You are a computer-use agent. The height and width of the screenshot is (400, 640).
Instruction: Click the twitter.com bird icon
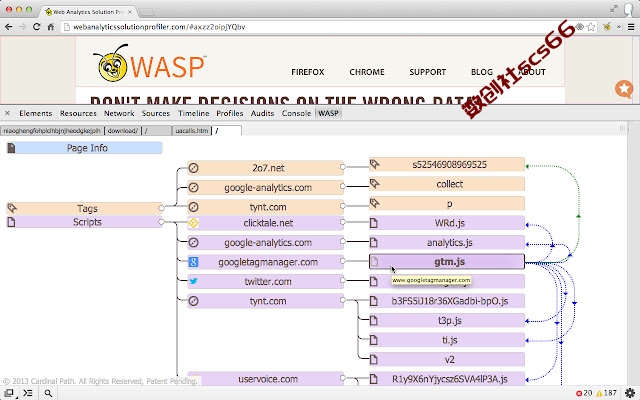pos(193,281)
